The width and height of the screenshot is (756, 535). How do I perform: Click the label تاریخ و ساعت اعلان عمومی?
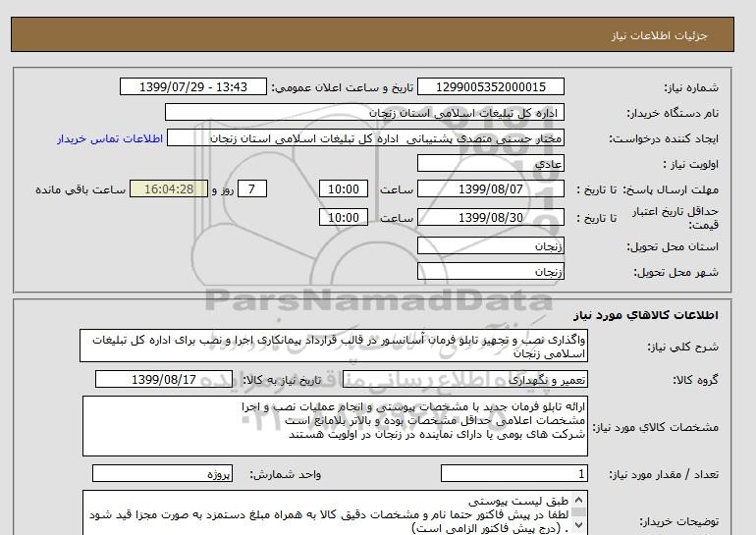343,87
